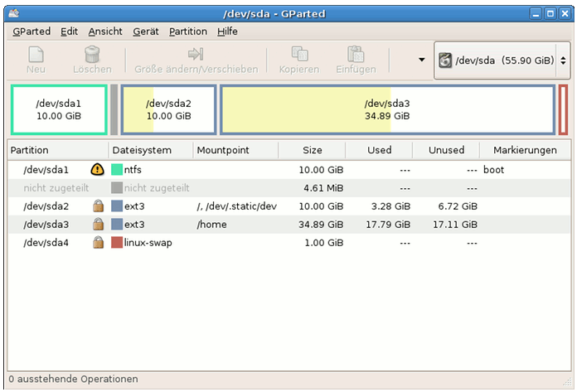Viewport: 577px width, 392px height.
Task: Click the Kopieren toolbar icon
Action: (x=299, y=54)
